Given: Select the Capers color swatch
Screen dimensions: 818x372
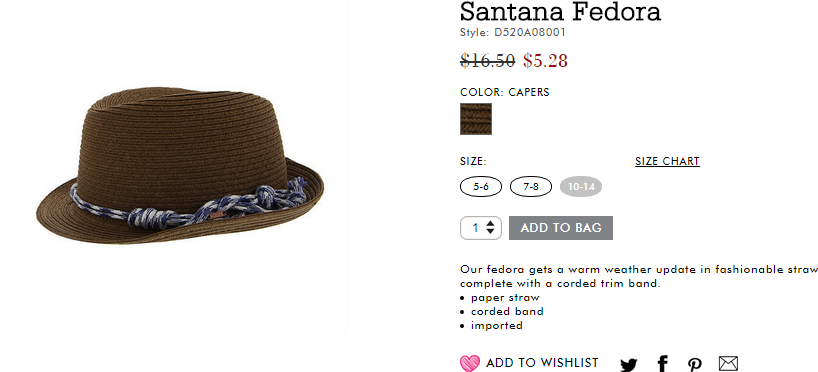Looking at the screenshot, I should [x=476, y=119].
